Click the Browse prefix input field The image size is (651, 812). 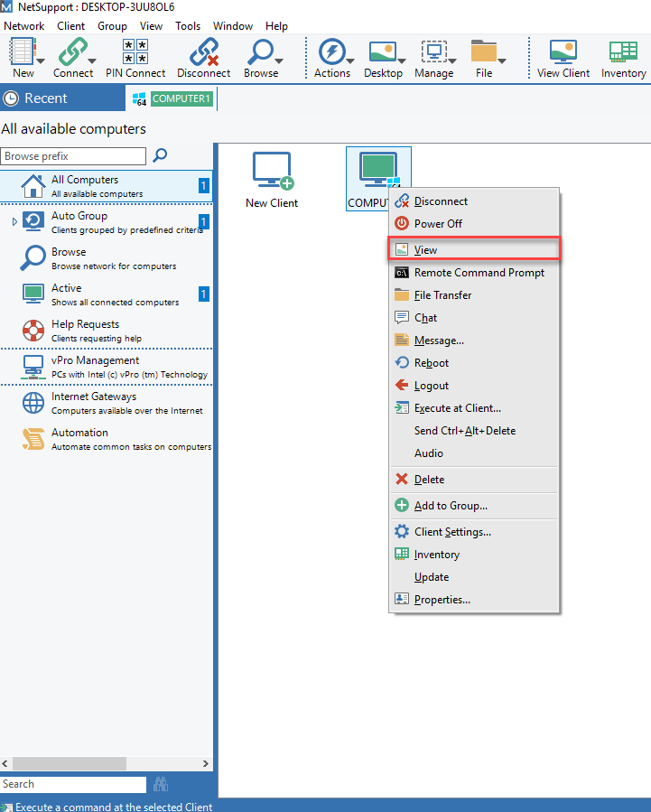(73, 156)
